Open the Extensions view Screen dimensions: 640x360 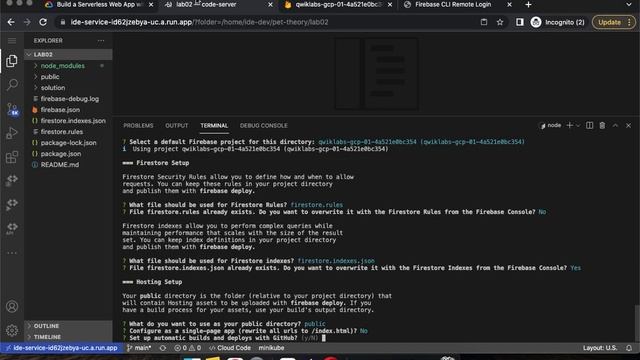(12, 157)
